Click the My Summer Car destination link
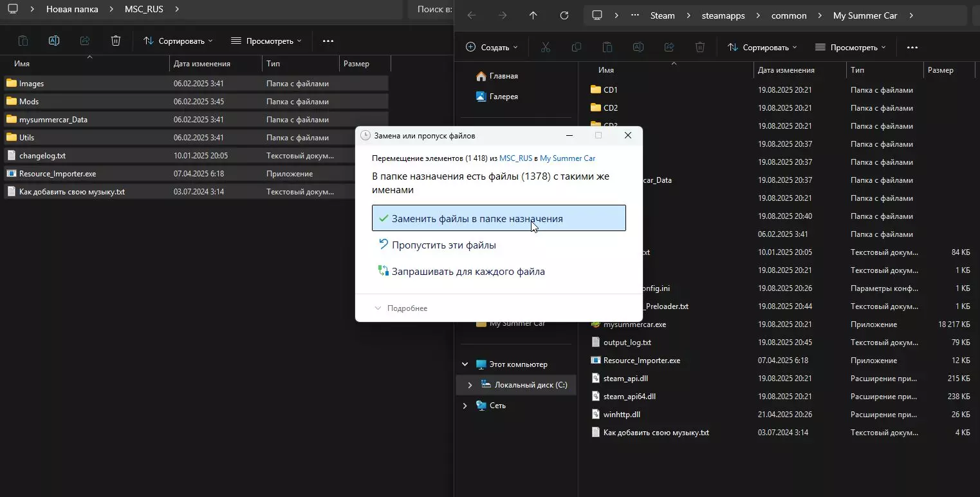 (567, 158)
